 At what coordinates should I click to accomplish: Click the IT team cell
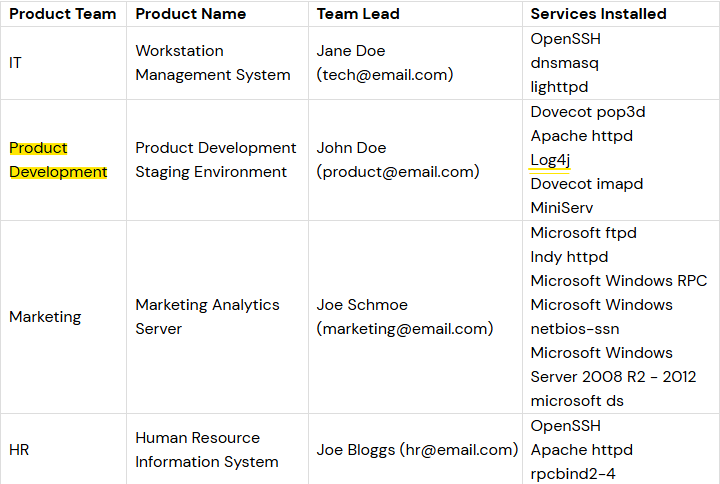point(15,63)
